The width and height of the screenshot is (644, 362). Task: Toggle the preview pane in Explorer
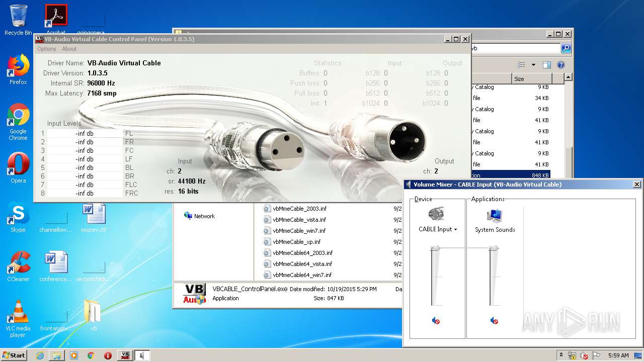pyautogui.click(x=547, y=65)
